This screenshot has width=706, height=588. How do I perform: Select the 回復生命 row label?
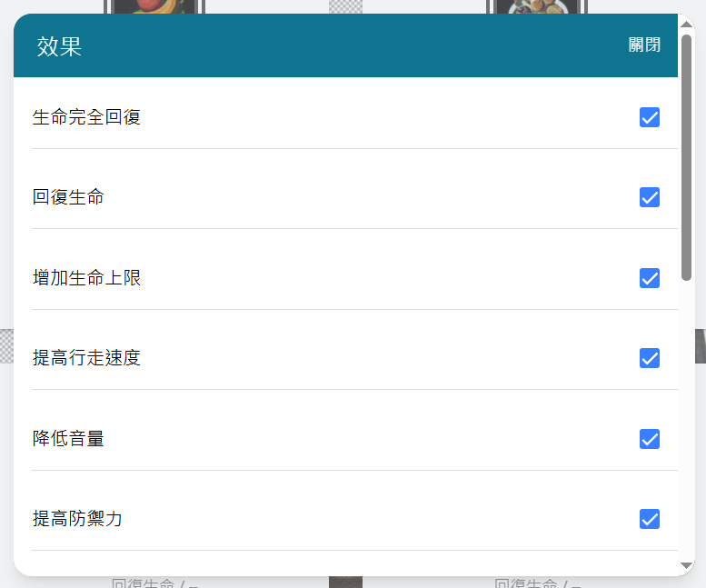pos(68,197)
